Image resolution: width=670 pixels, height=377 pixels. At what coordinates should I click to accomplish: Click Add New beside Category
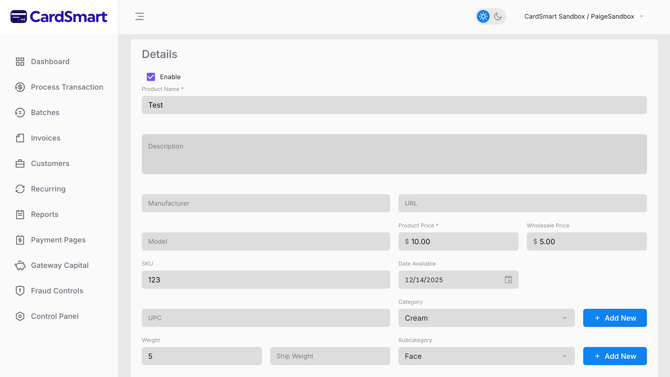point(614,318)
